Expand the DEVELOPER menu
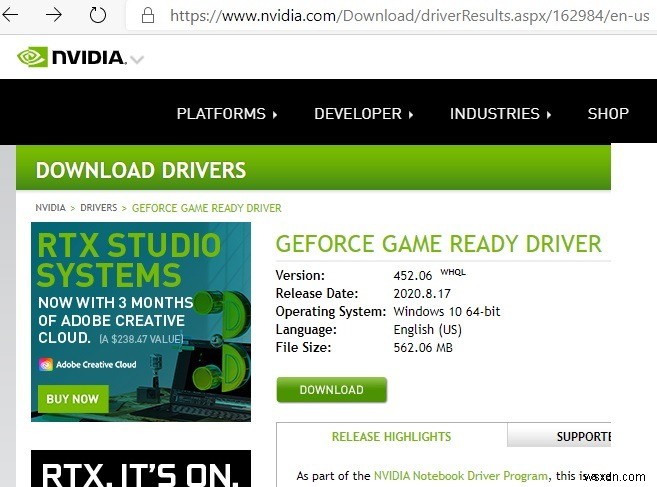Screen dimensions: 657x487 pos(363,114)
